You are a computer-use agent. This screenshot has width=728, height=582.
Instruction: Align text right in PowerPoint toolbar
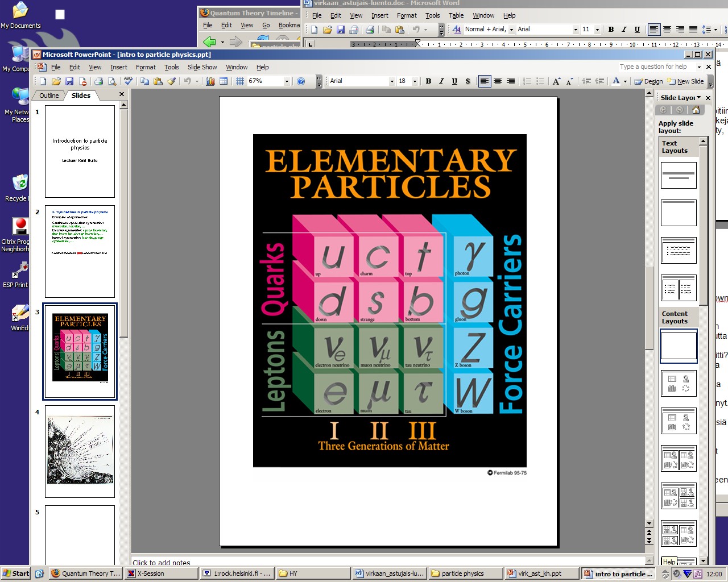511,81
